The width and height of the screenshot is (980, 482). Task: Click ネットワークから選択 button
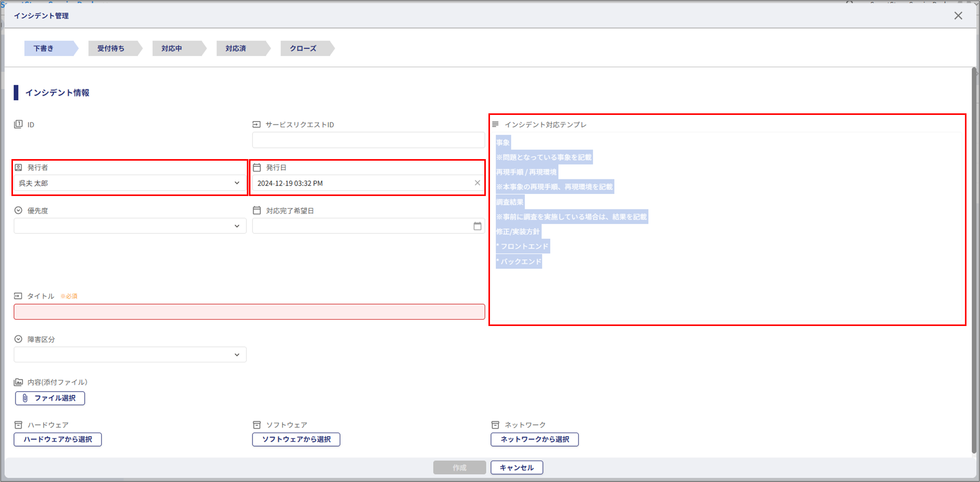(x=534, y=439)
